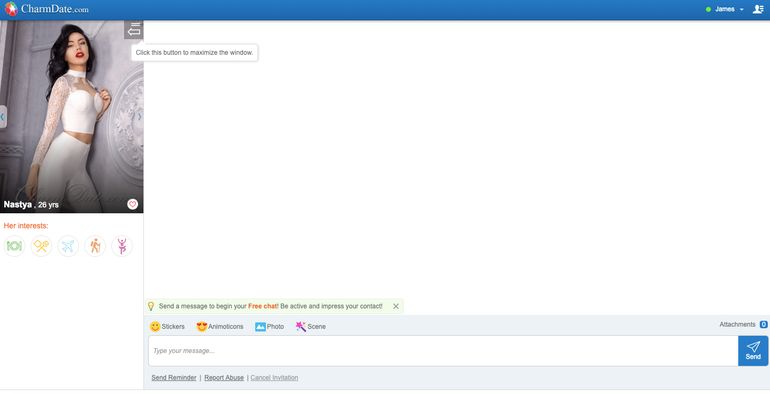Click the tennis rackets interest icon
Viewport: 770px width, 394px height.
(x=41, y=246)
